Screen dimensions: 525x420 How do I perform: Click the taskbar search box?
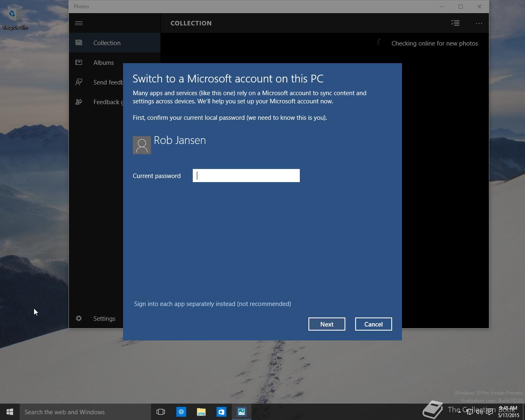tap(85, 412)
